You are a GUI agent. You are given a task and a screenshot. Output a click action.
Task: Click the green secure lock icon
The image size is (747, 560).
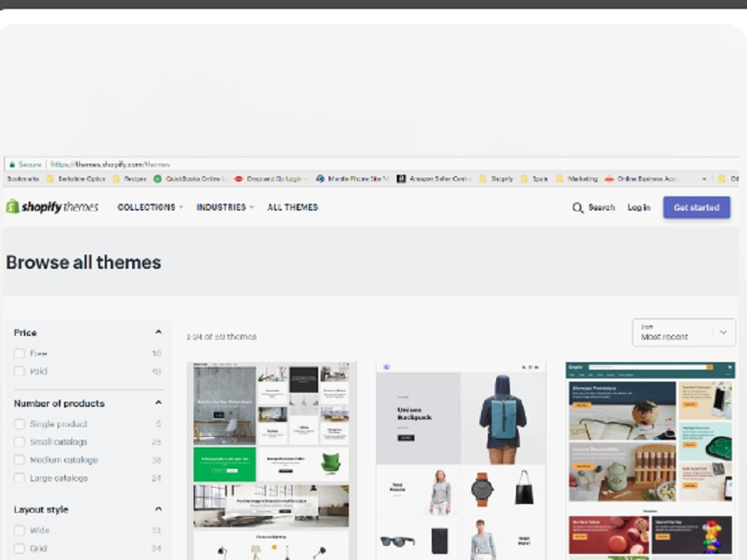tap(13, 164)
